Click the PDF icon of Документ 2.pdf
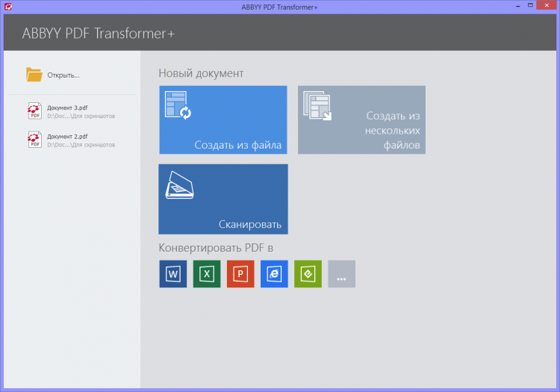The height and width of the screenshot is (392, 560). click(x=34, y=140)
